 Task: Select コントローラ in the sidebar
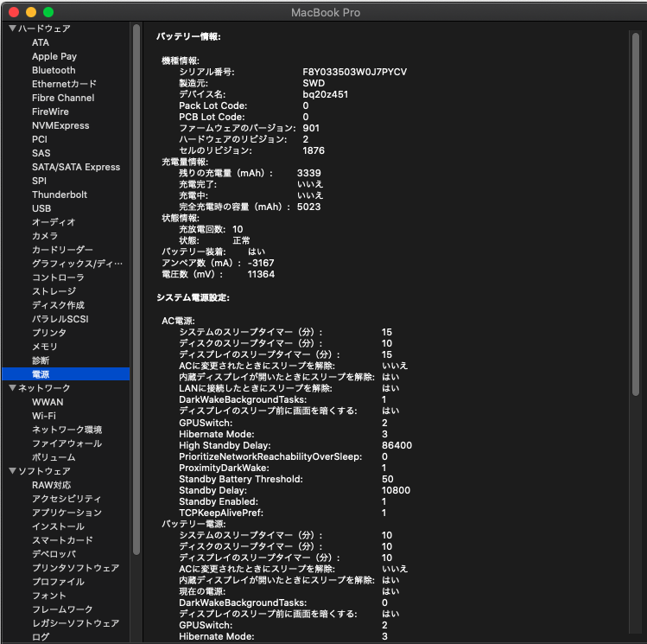58,277
